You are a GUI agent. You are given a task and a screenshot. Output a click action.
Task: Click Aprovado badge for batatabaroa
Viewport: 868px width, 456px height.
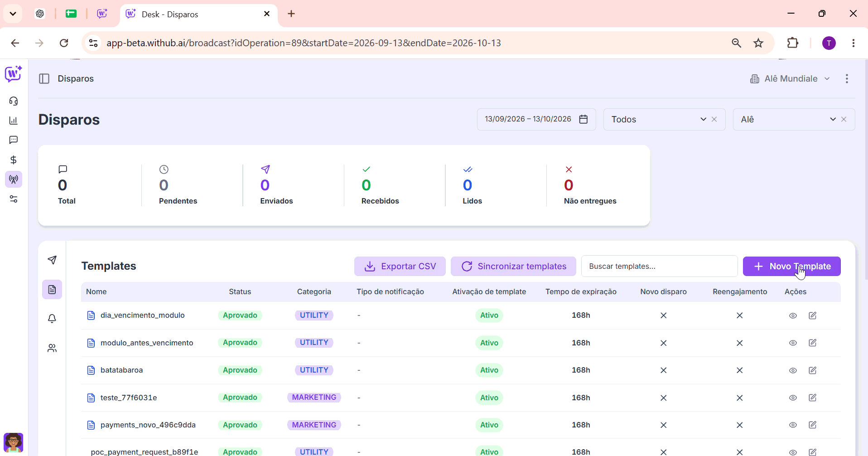240,370
